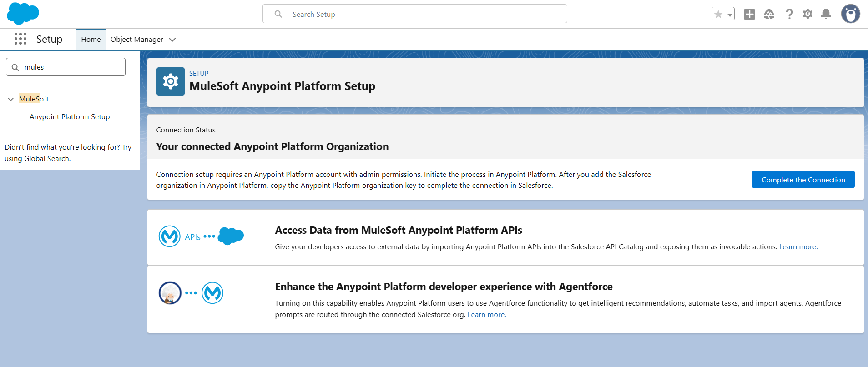Show notifications bell
Image resolution: width=868 pixels, height=367 pixels.
tap(826, 15)
